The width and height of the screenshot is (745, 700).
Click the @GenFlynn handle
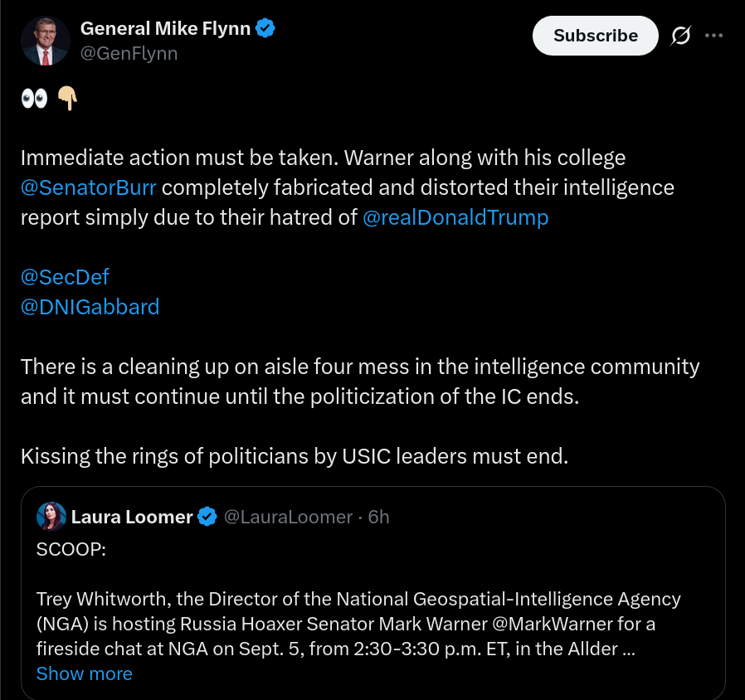coord(129,53)
